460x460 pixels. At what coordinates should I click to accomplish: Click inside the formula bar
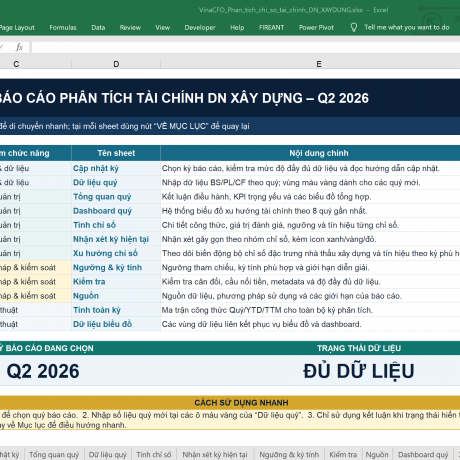point(246,47)
